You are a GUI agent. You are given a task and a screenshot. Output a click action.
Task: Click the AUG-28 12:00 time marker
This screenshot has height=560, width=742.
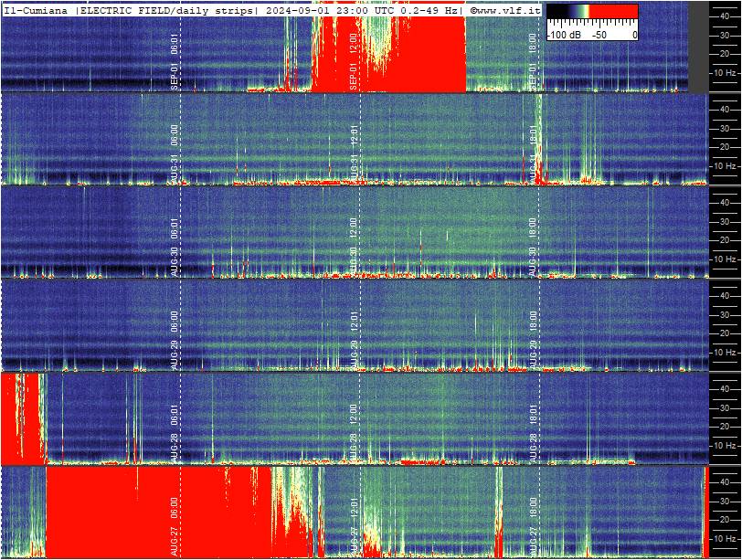(x=353, y=433)
